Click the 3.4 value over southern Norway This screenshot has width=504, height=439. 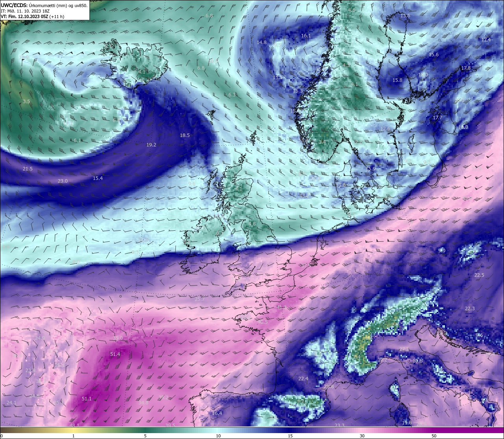click(322, 142)
